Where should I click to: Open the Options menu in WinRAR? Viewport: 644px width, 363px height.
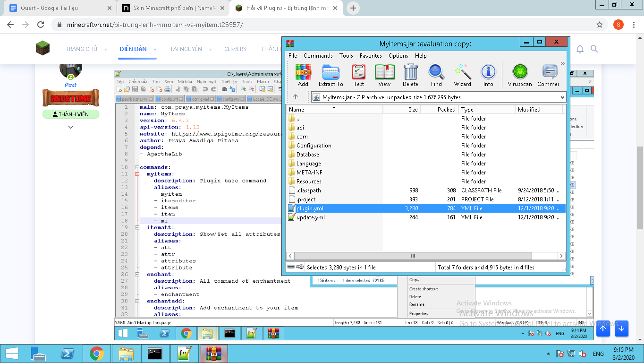(398, 56)
